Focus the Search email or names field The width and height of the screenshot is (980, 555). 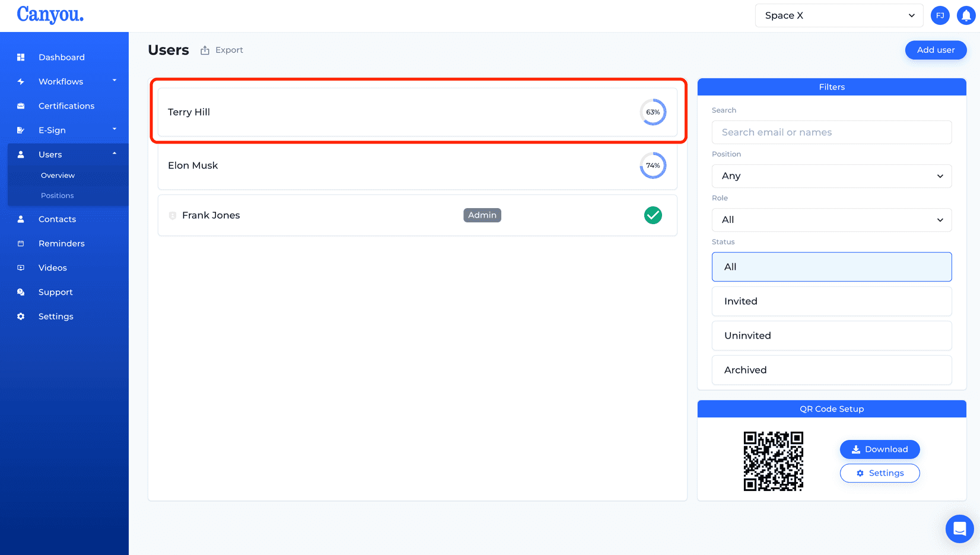pyautogui.click(x=832, y=132)
